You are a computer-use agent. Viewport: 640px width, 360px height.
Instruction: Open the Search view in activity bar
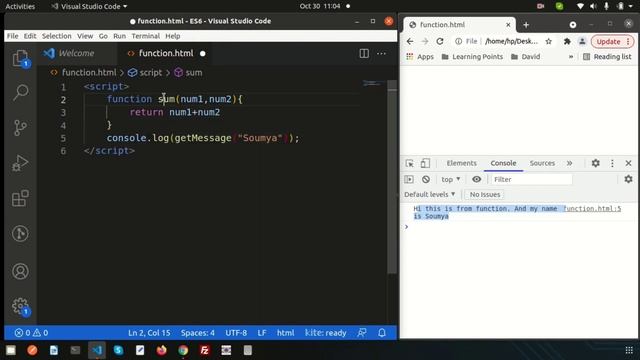pos(20,93)
